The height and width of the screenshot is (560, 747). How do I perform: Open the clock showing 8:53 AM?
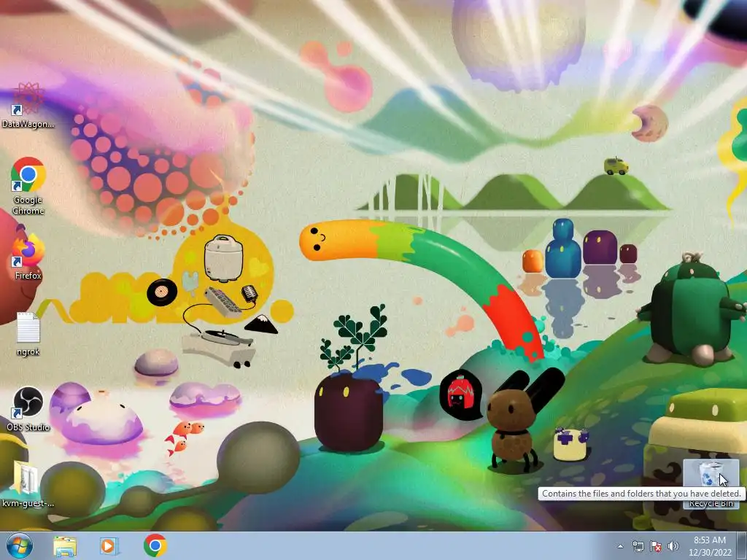(710, 546)
